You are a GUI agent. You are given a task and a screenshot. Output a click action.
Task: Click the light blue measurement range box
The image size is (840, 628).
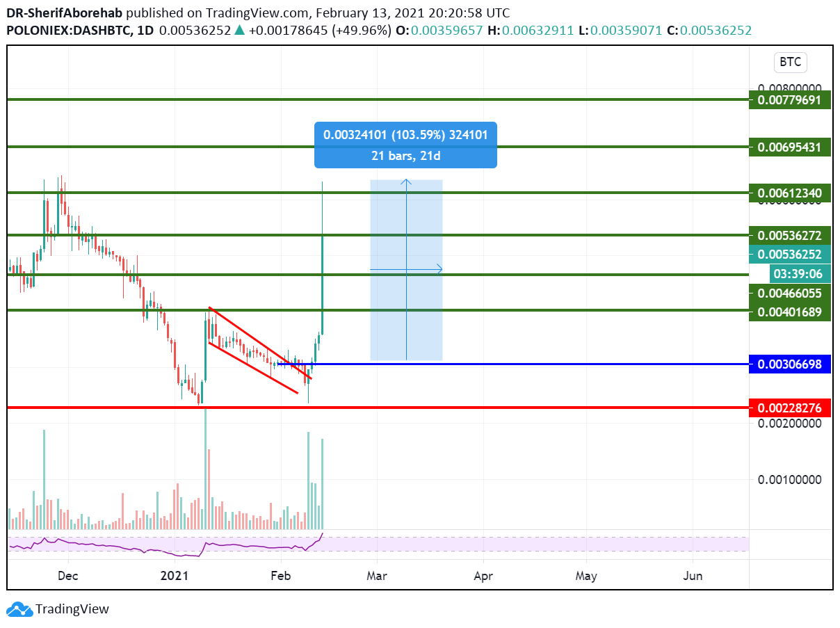pos(406,270)
